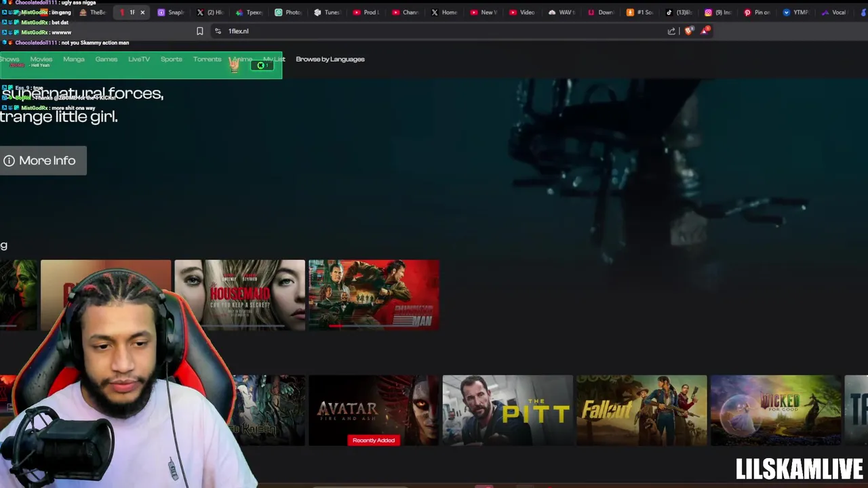Switch to the Snaplr browser tab
The height and width of the screenshot is (488, 868).
[x=171, y=12]
